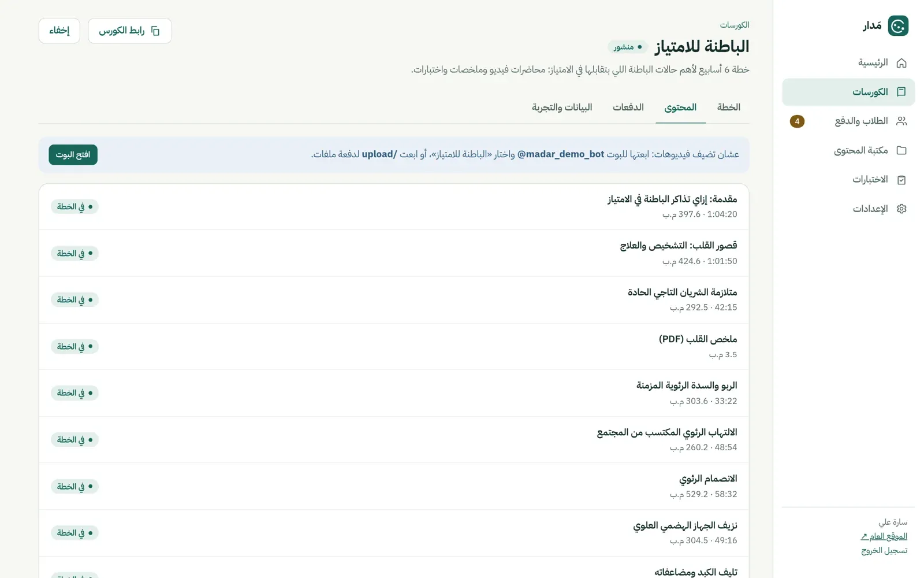Open مكتبة المحتوى in the sidebar

click(848, 150)
